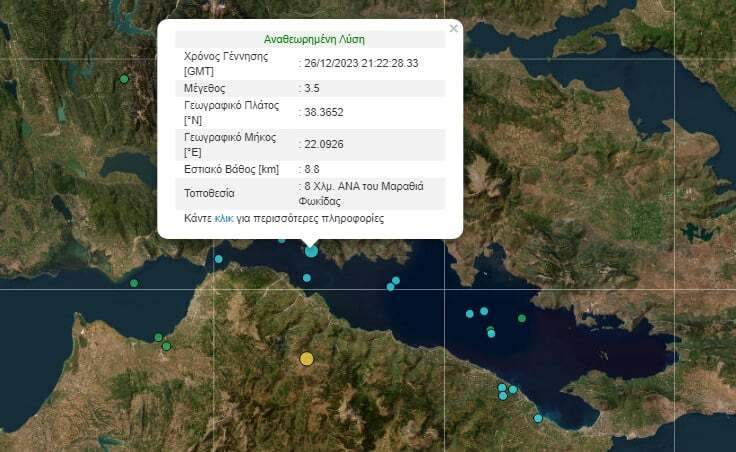Select upper of two adjacent green coastal markers

(x=158, y=337)
